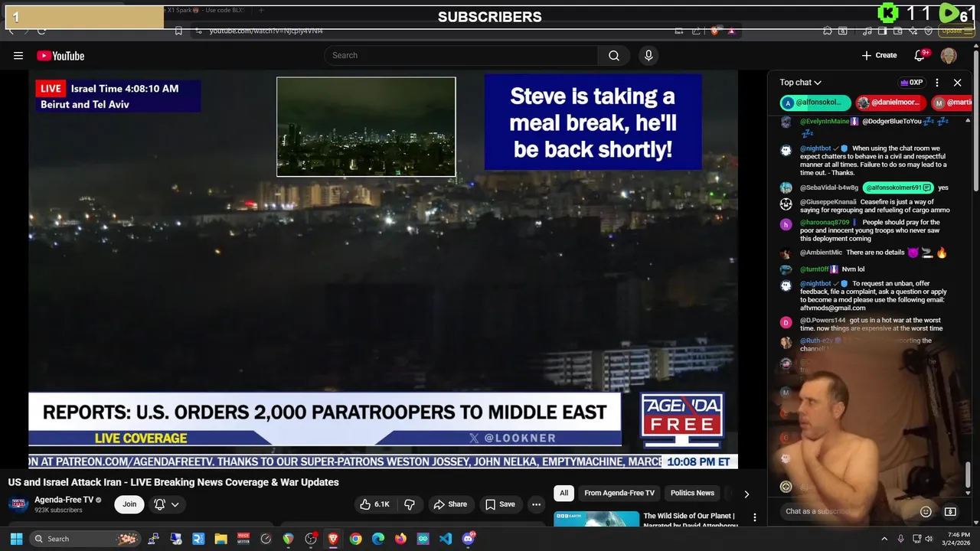
Task: Show more filter chips with right arrow
Action: click(746, 494)
